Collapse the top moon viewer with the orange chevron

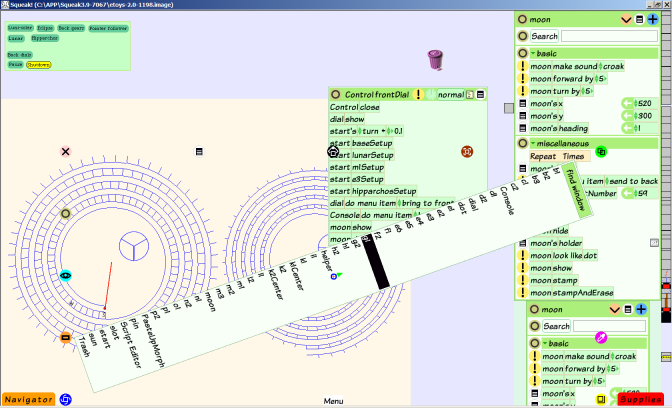(x=626, y=20)
